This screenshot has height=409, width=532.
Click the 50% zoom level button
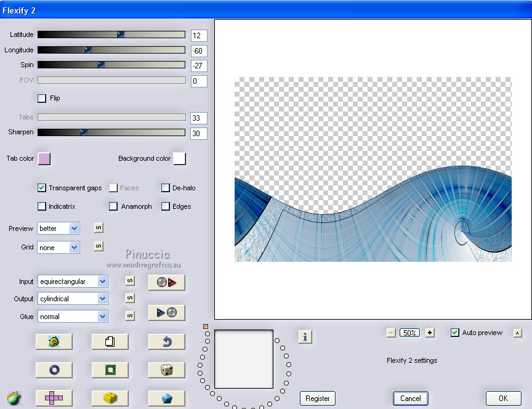coord(409,333)
